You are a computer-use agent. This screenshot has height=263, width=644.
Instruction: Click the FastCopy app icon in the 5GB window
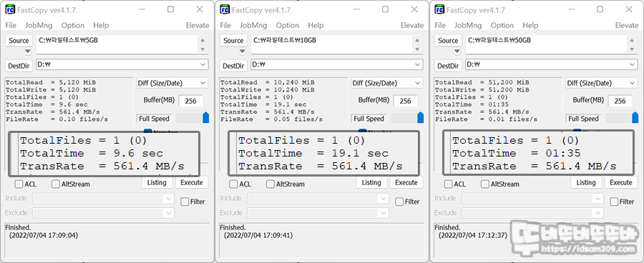(10, 9)
